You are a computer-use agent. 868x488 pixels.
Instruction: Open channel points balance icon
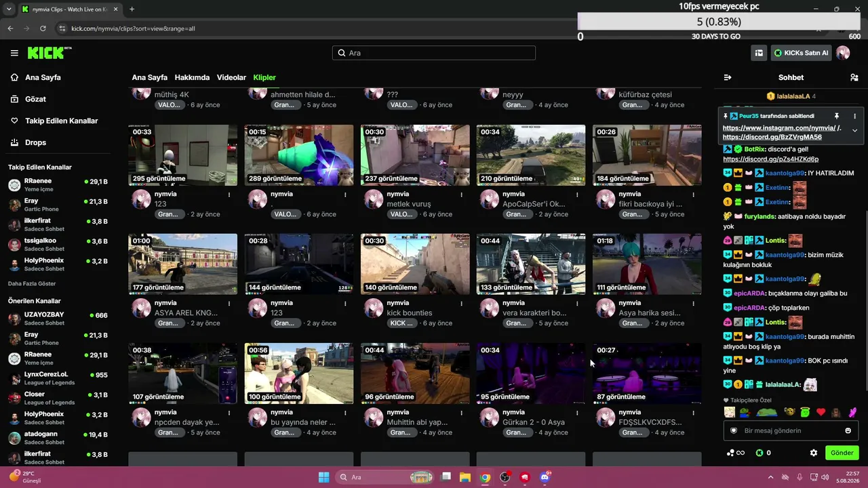[x=736, y=453]
